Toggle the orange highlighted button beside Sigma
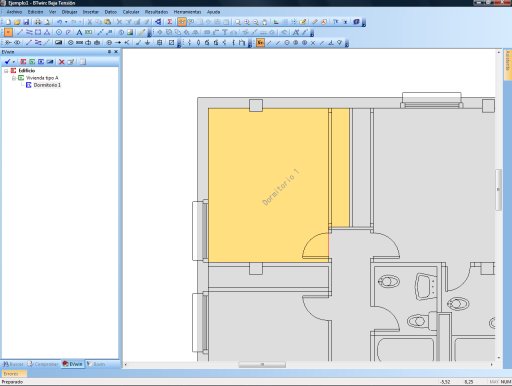Viewport: 512px width, 386px height. (182, 22)
